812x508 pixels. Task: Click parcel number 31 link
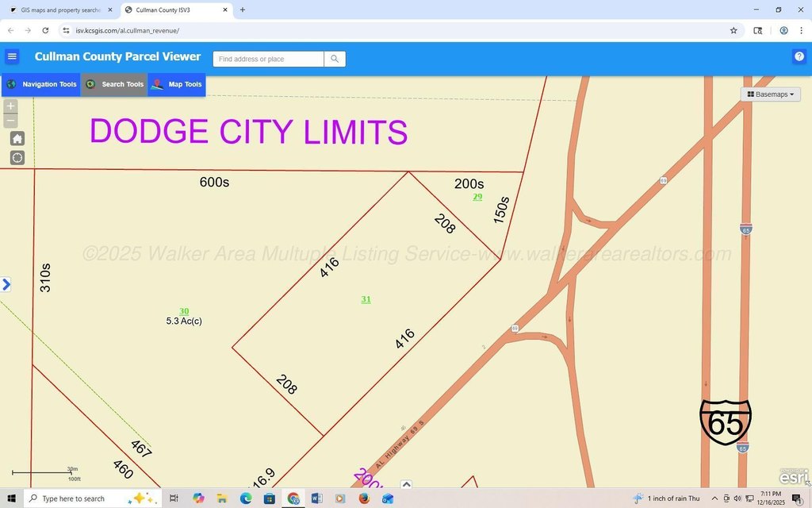(366, 299)
